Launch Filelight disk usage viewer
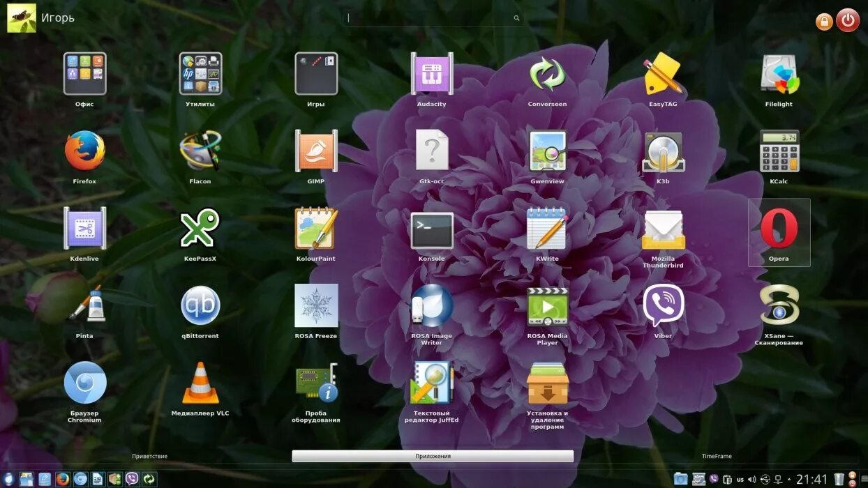This screenshot has height=488, width=868. [779, 74]
